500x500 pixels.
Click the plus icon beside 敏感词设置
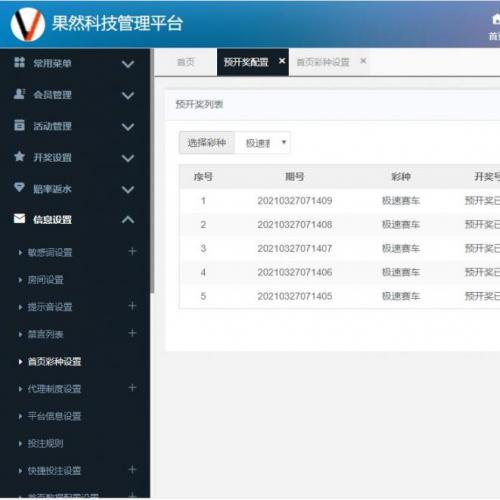coord(132,251)
